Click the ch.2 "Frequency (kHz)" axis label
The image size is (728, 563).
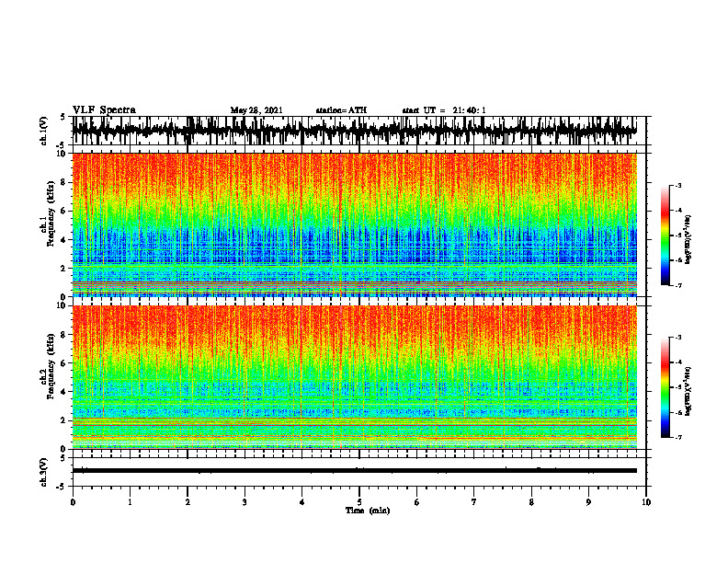[51, 366]
